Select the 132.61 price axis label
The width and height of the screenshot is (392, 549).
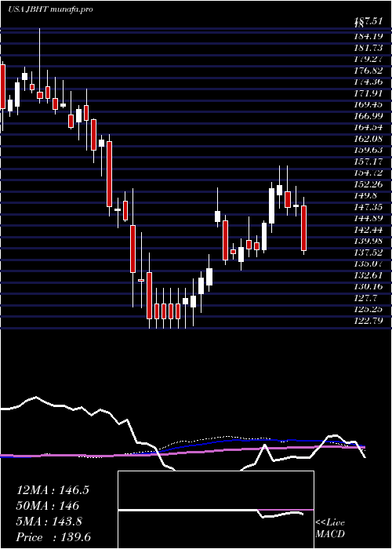click(x=368, y=274)
